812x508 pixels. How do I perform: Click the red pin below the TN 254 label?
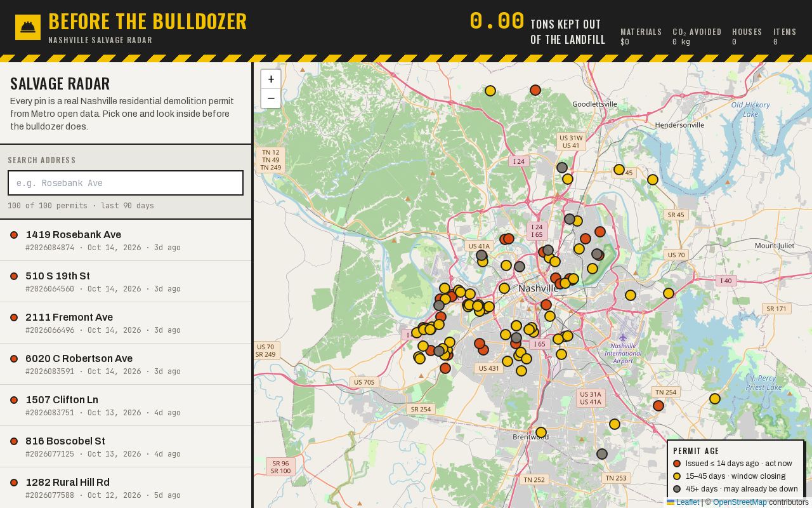658,406
